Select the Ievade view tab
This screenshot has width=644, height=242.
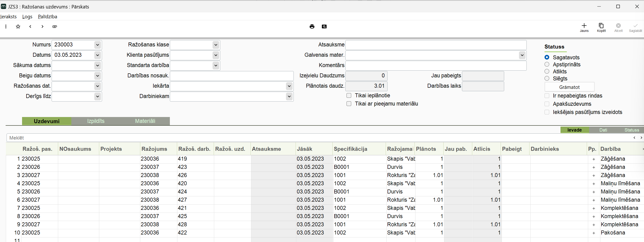575,130
